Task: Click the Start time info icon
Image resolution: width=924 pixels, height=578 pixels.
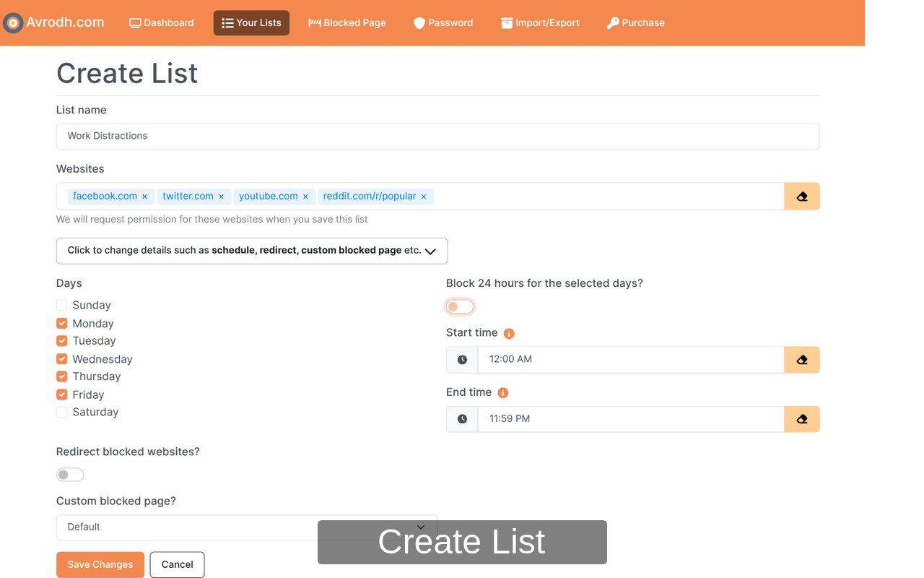Action: click(x=509, y=333)
